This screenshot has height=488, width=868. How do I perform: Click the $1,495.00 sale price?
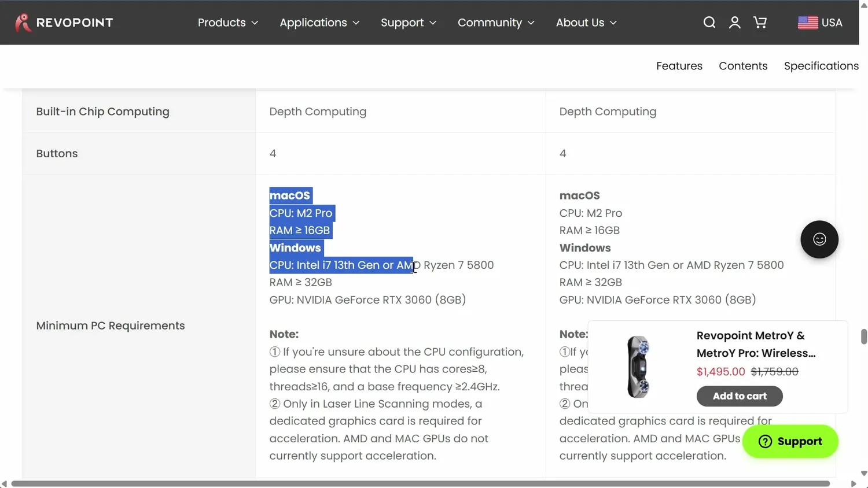720,372
